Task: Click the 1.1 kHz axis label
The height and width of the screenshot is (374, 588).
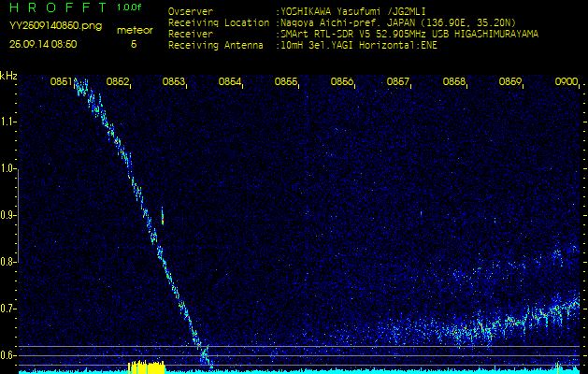Action: 8,122
